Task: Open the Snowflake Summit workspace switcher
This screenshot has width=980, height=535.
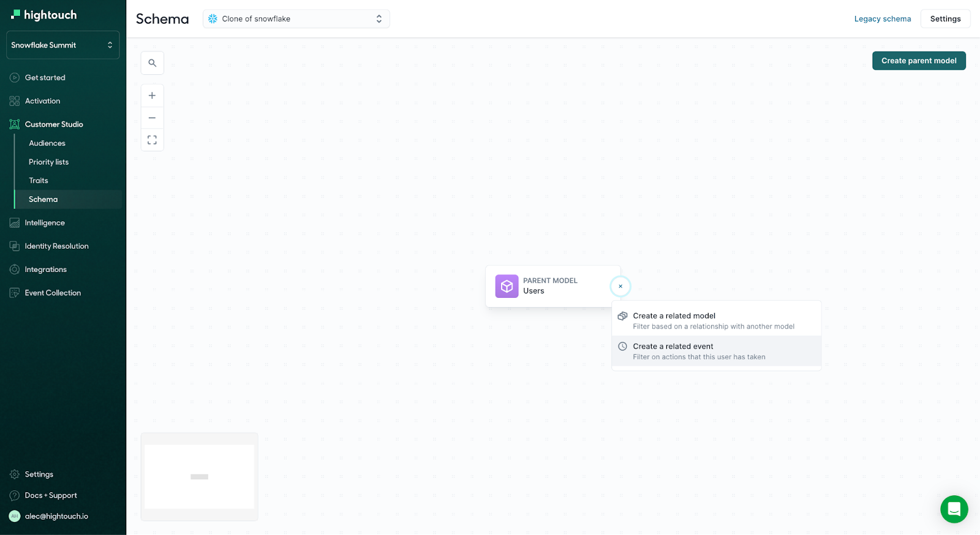Action: click(x=62, y=45)
